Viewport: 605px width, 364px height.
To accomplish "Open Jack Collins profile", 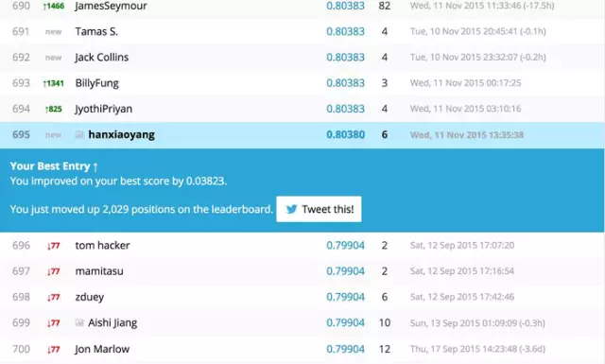I will point(102,57).
